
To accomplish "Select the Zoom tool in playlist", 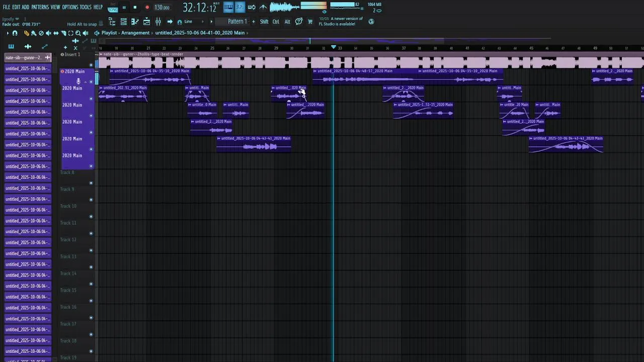I will point(78,33).
